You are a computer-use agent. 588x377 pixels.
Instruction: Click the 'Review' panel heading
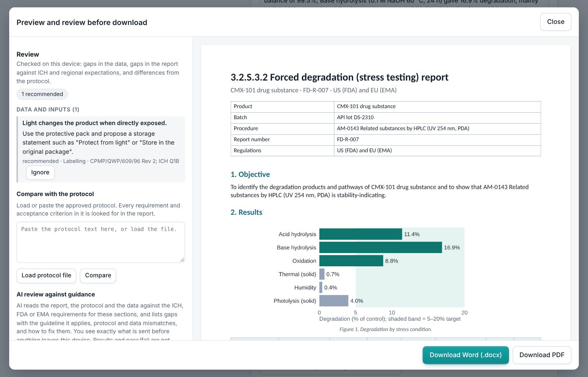tap(28, 54)
